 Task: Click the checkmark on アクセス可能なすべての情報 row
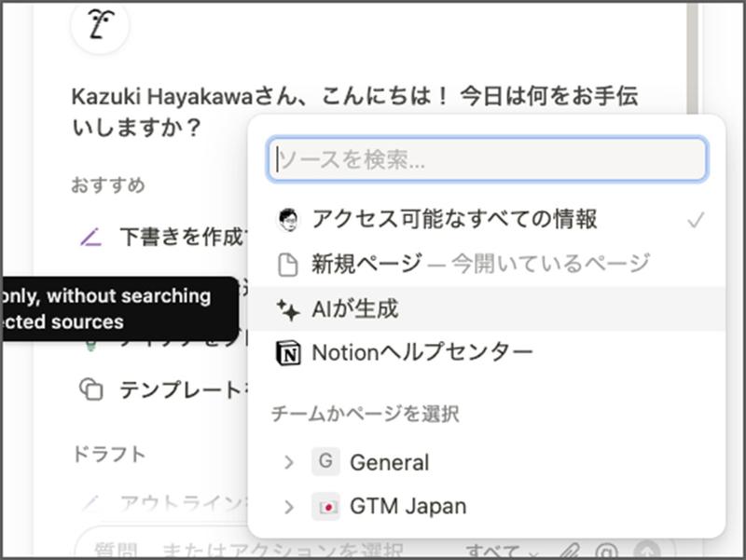(695, 220)
